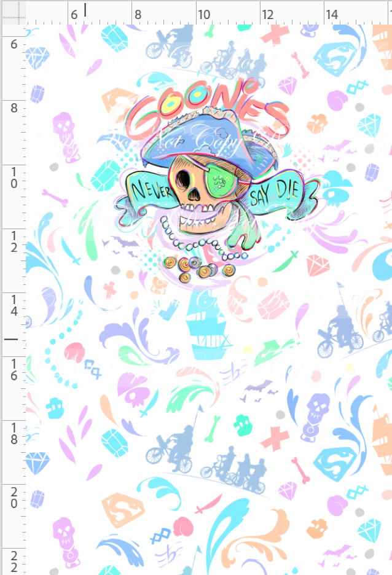Click the ruler origin corner box

(x=12, y=12)
